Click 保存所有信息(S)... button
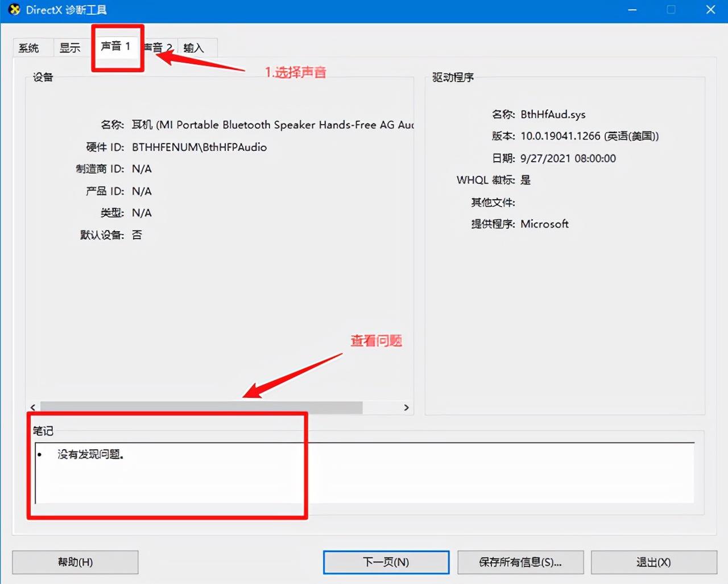The height and width of the screenshot is (584, 728). [x=520, y=562]
